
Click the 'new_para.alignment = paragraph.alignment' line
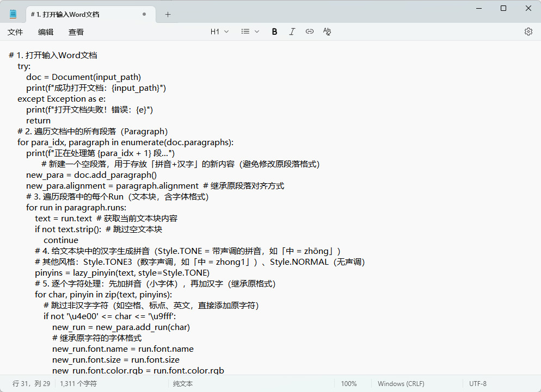point(155,186)
